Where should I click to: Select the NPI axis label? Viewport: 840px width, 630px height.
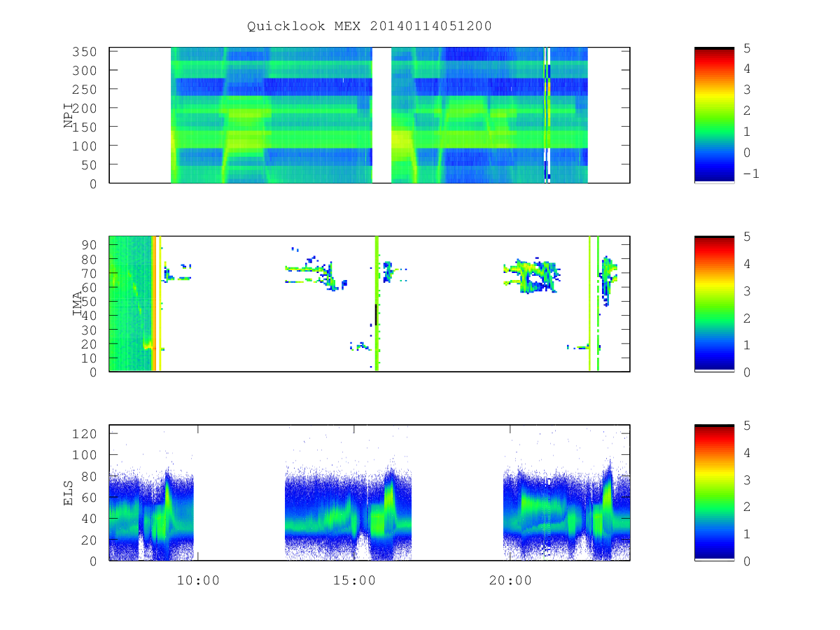pyautogui.click(x=69, y=115)
